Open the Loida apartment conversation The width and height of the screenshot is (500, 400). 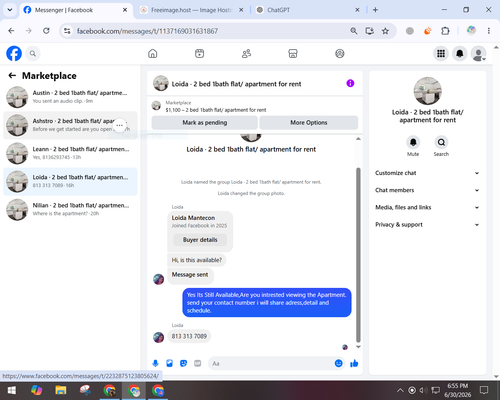(x=70, y=181)
